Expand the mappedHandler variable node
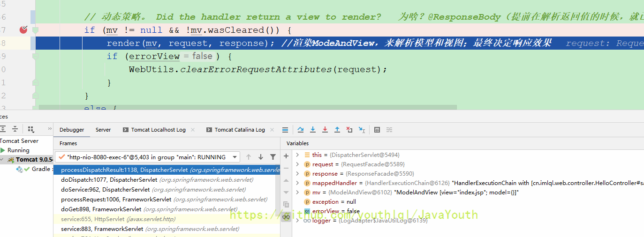This screenshot has width=644, height=237. [297, 183]
